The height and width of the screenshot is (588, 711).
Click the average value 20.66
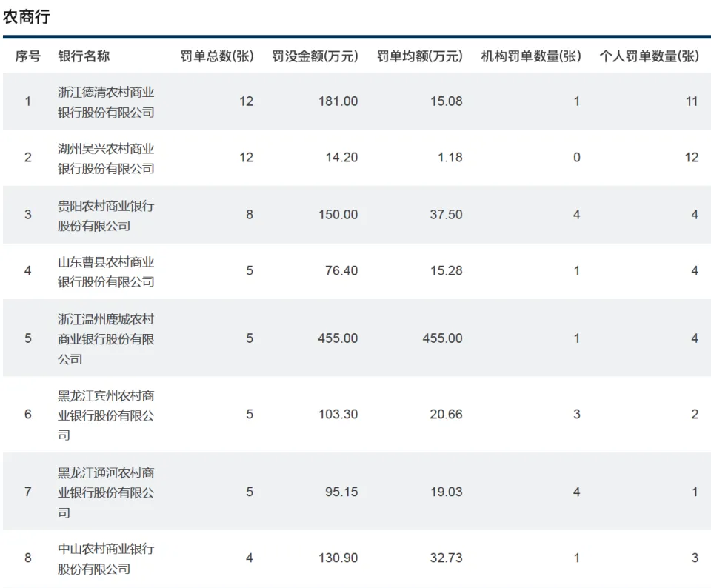tap(447, 414)
